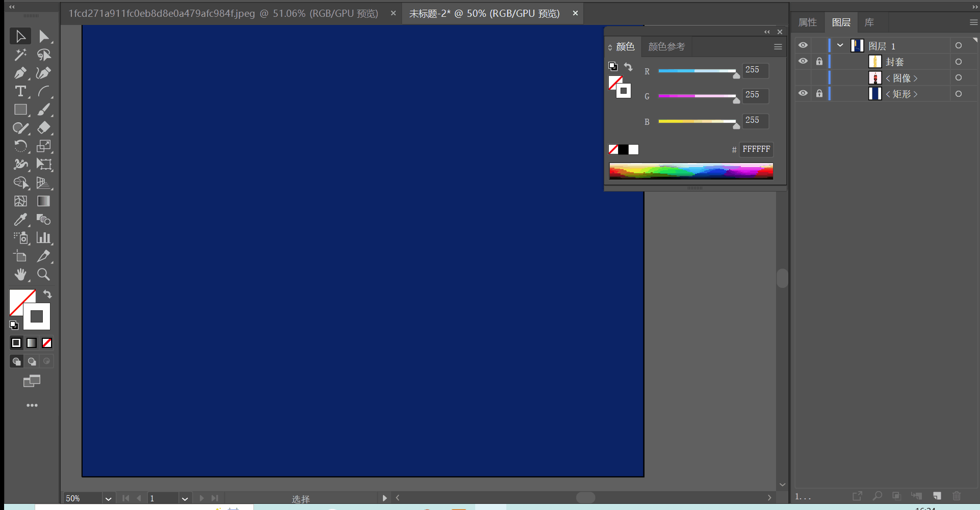
Task: Select the Type tool
Action: (x=20, y=91)
